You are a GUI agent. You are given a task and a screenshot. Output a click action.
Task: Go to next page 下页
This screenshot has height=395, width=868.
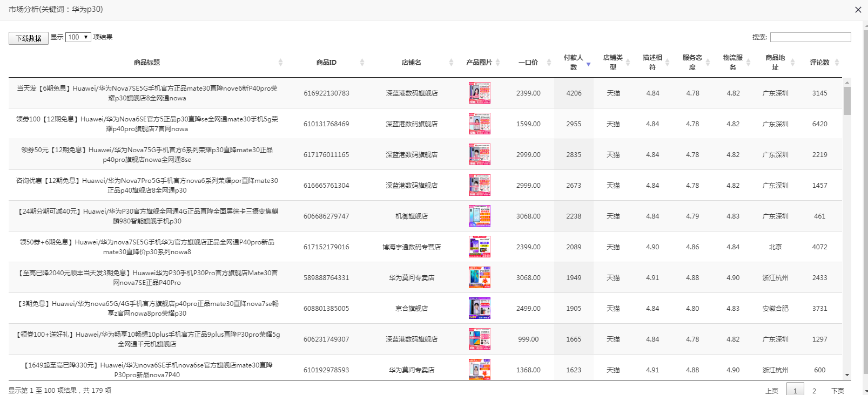[x=838, y=391]
